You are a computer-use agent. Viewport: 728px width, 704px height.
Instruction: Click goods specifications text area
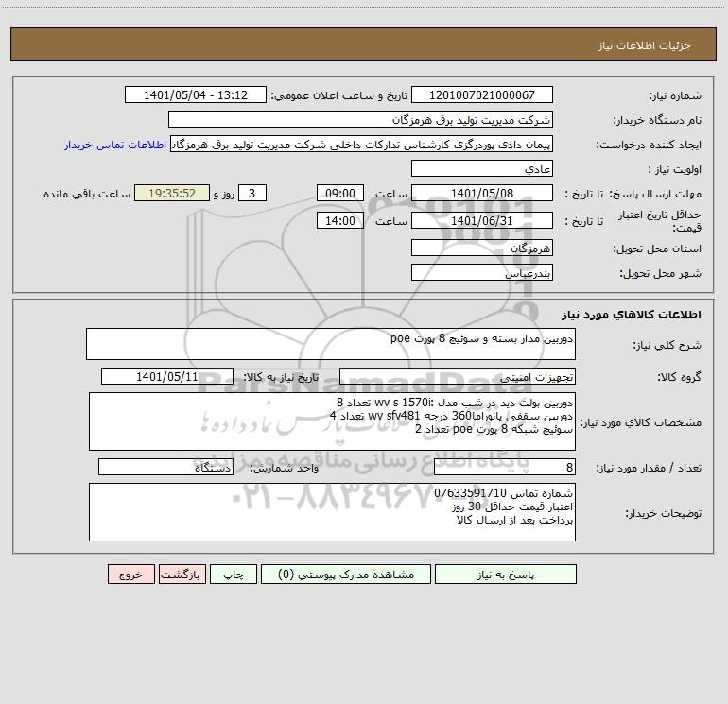(x=332, y=421)
